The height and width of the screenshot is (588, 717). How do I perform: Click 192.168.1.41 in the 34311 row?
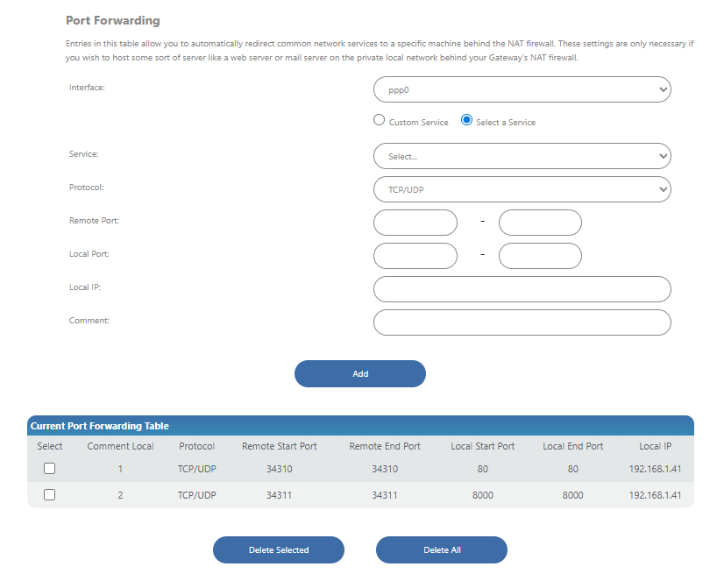point(656,495)
